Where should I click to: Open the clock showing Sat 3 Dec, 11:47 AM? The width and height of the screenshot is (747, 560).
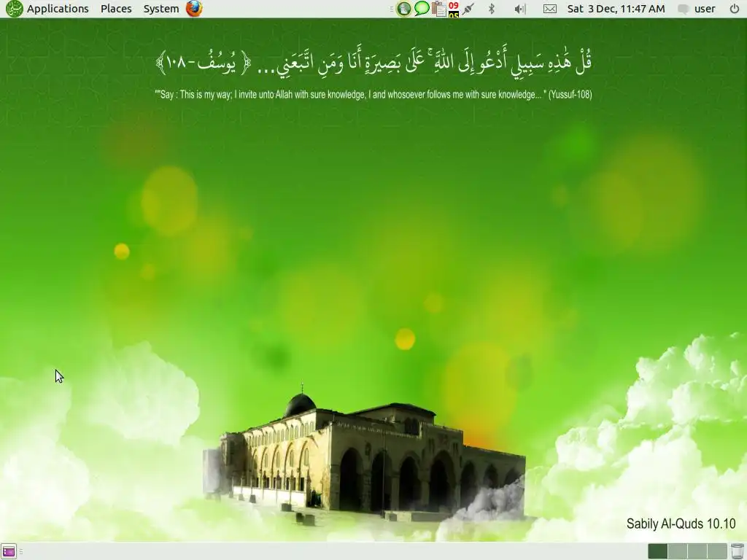616,9
